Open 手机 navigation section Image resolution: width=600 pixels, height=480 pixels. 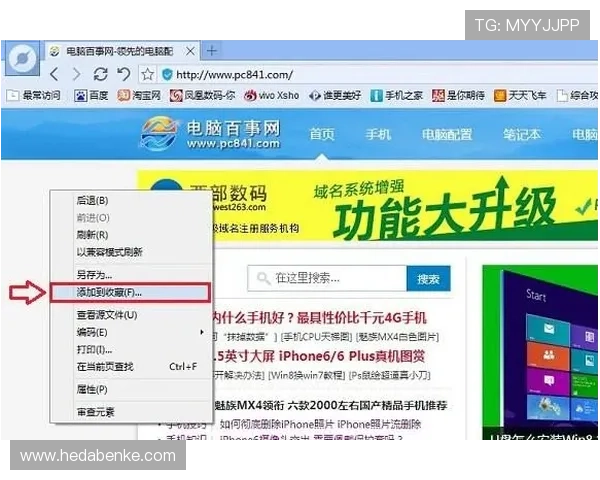[x=378, y=134]
